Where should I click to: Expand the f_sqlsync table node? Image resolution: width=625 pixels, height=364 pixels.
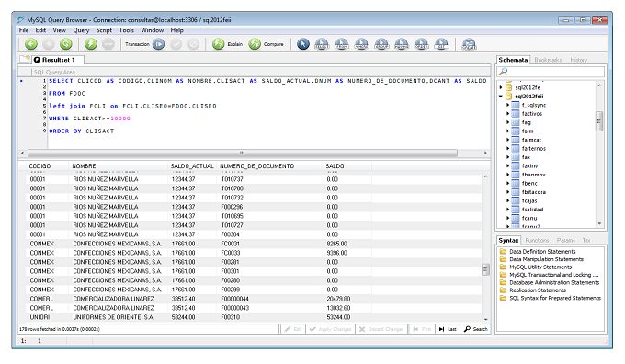point(507,105)
